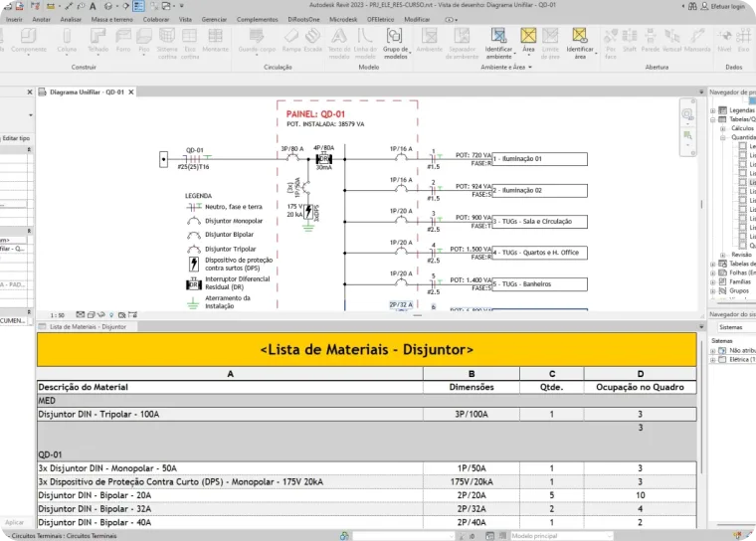Screen dimensions: 756x541
Task: Open the 2D navigation wheel in view
Action: click(687, 114)
